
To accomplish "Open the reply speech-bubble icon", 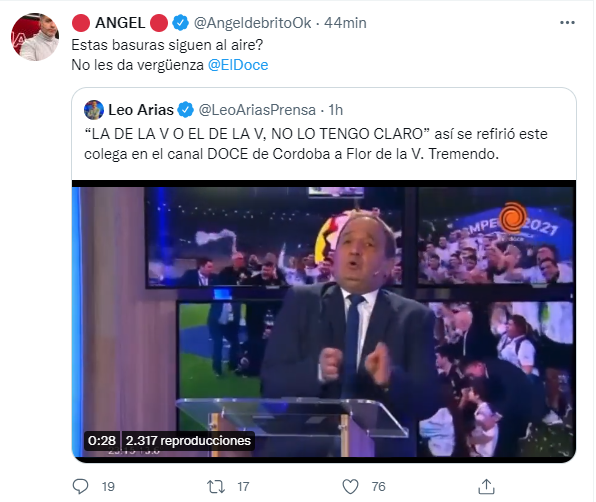I will [x=80, y=486].
